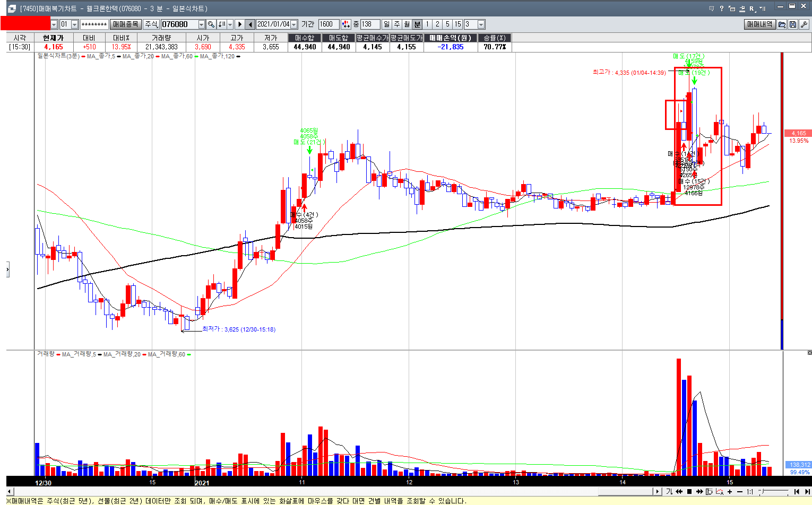Click the 현재가 value 4,165 cell

pos(53,47)
